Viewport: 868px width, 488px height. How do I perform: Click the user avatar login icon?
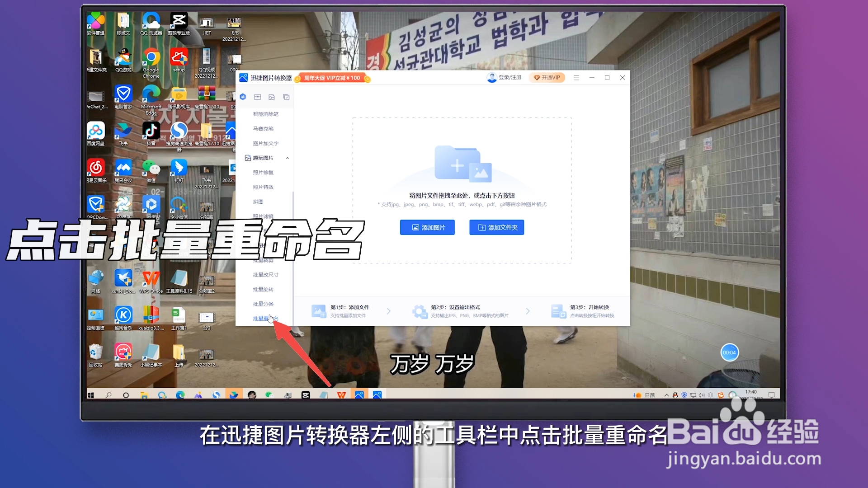point(491,78)
